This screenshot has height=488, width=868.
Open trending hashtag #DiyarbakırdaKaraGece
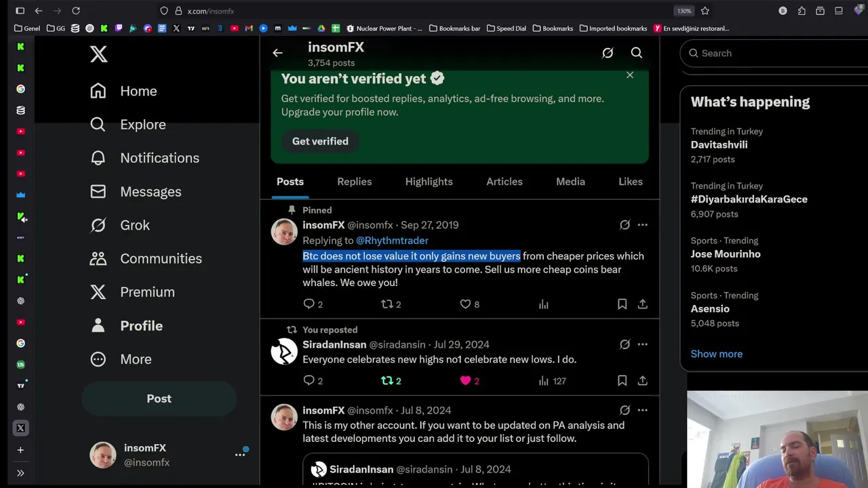(749, 199)
